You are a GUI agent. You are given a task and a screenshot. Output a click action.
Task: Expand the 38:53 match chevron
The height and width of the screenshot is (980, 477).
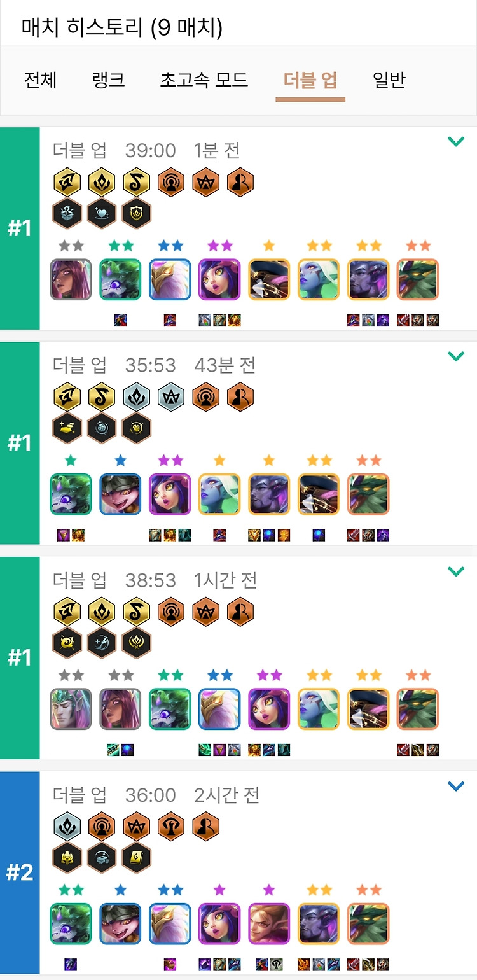456,572
